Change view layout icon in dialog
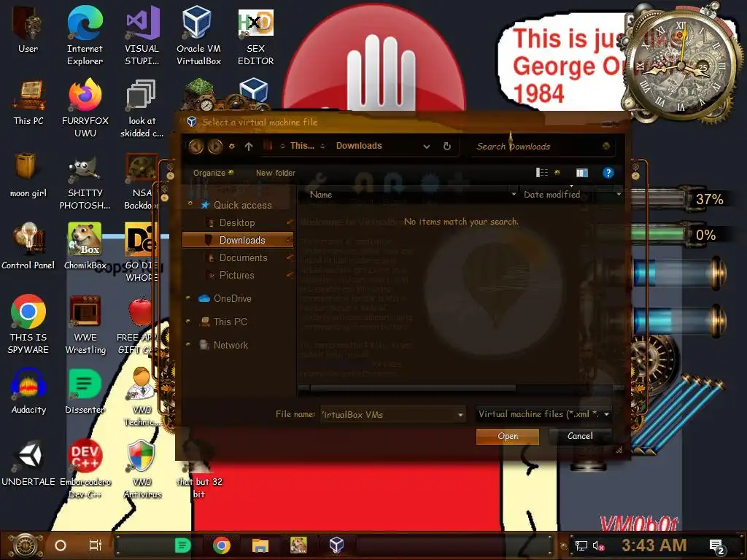 [x=542, y=173]
